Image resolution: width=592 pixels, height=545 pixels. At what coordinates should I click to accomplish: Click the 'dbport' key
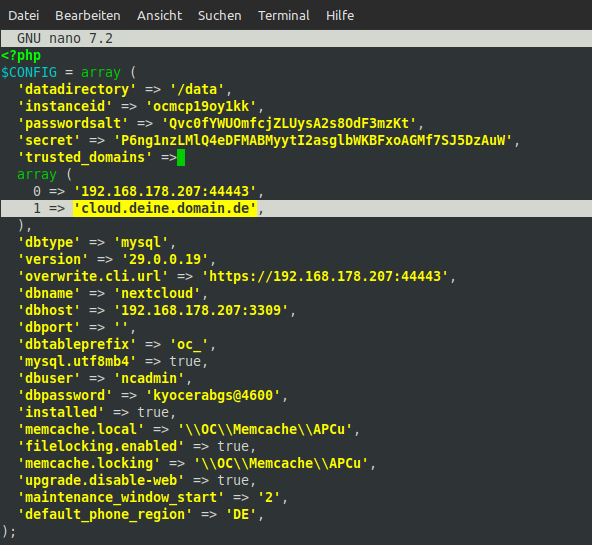49,327
